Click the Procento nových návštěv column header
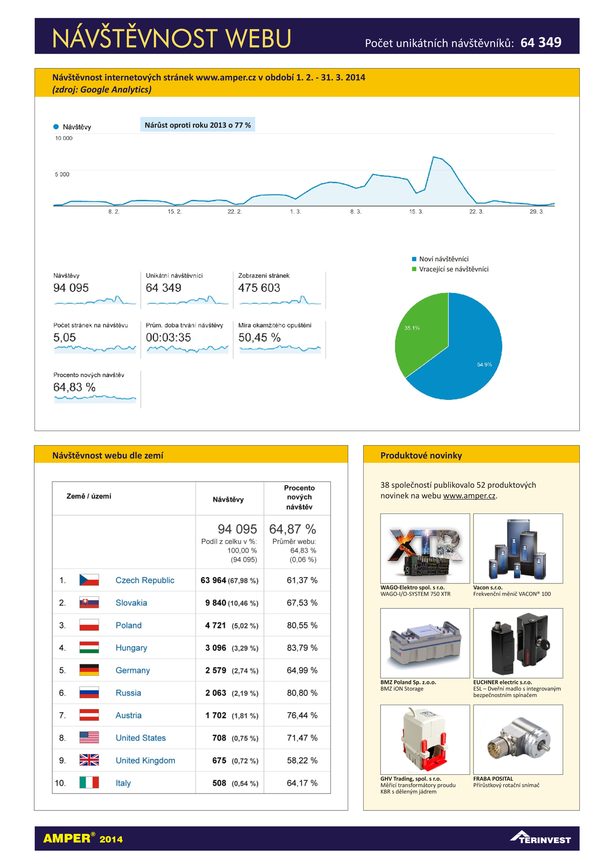Viewport: 615px width, 868px height. [x=299, y=497]
